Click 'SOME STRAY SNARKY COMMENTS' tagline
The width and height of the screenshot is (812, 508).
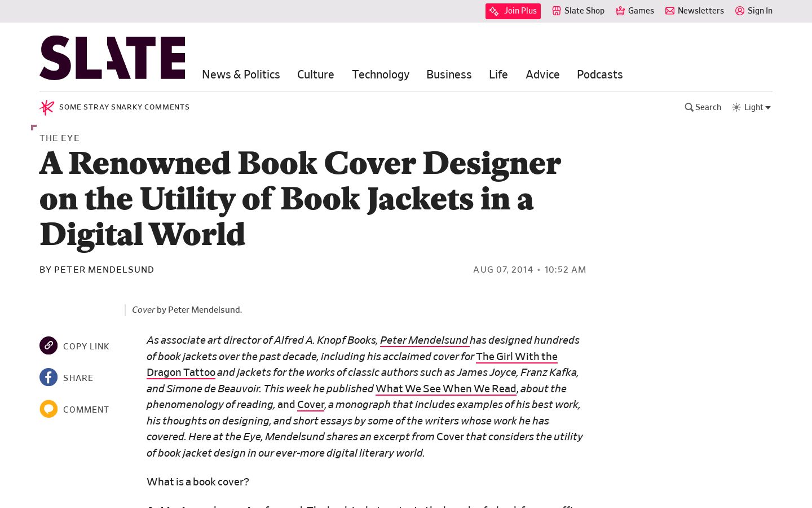click(124, 107)
